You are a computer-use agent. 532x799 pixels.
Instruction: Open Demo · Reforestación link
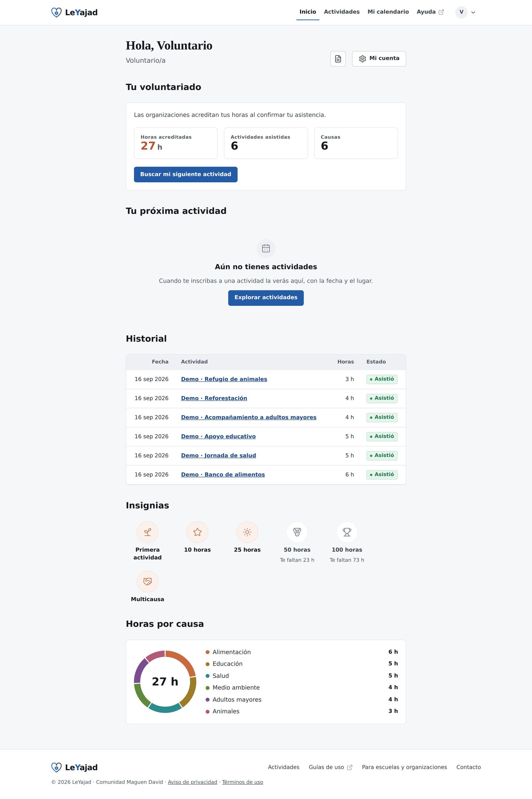coord(214,398)
